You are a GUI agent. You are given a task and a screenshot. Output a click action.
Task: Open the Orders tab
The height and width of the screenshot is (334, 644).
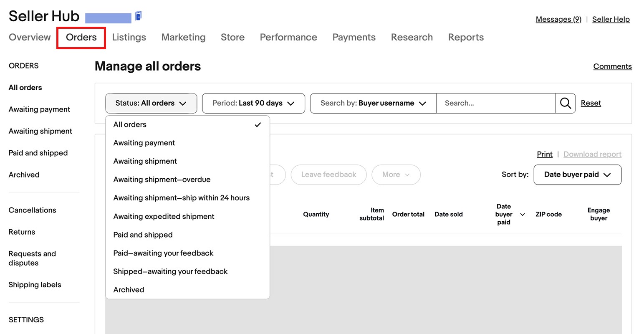[81, 37]
